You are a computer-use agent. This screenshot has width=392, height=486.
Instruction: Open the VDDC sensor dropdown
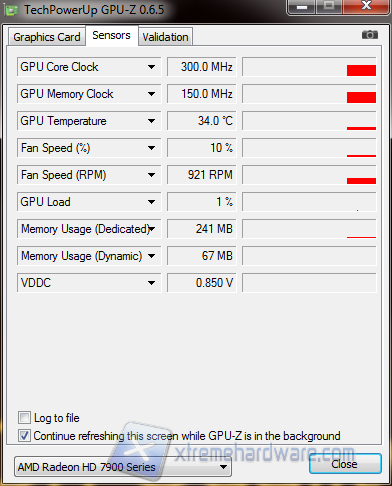151,283
